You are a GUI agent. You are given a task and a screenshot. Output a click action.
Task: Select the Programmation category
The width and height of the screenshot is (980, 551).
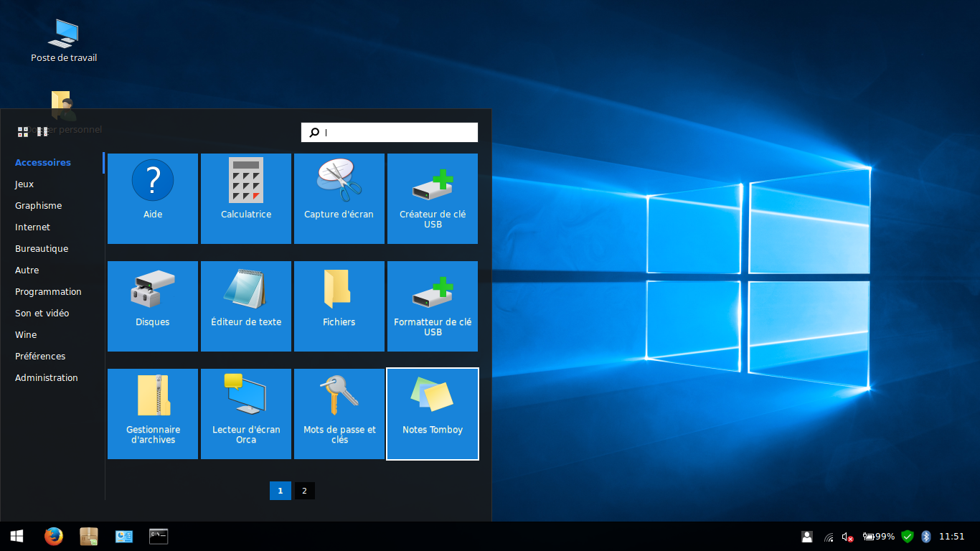(49, 291)
